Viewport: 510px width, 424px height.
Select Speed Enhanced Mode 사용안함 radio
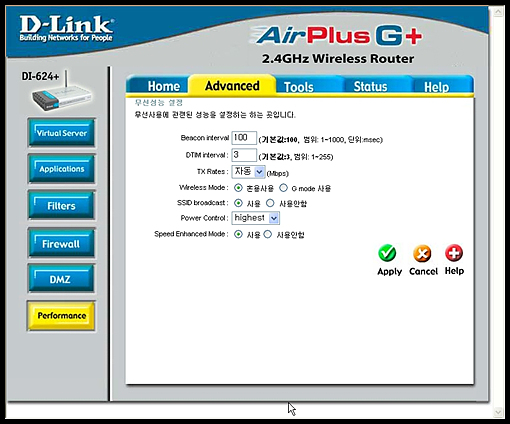[x=268, y=234]
